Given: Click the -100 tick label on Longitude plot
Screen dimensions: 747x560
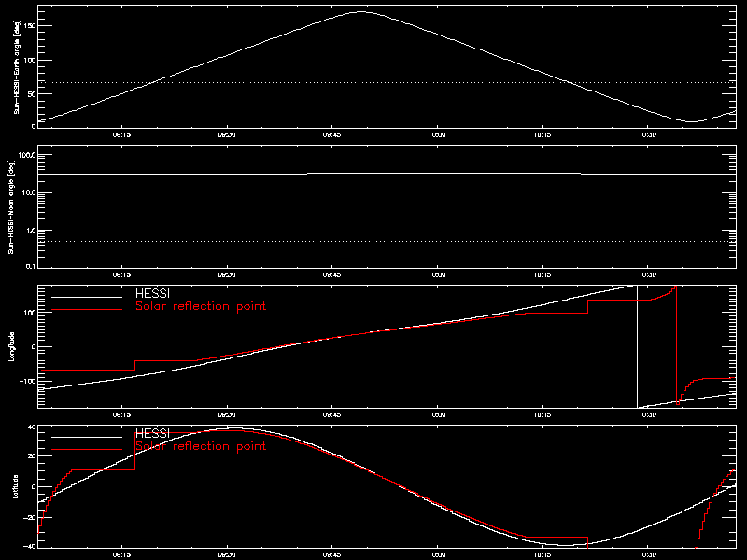Looking at the screenshot, I should click(28, 381).
